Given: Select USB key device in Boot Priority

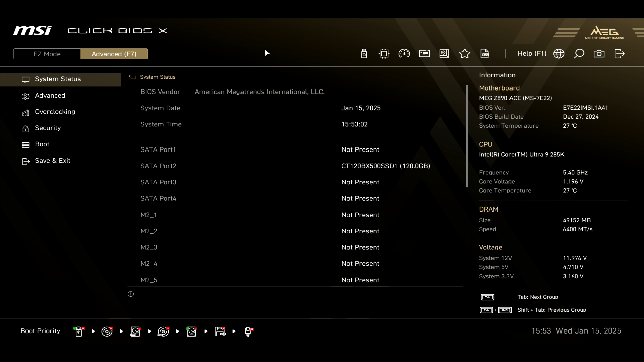Looking at the screenshot, I should [x=78, y=331].
